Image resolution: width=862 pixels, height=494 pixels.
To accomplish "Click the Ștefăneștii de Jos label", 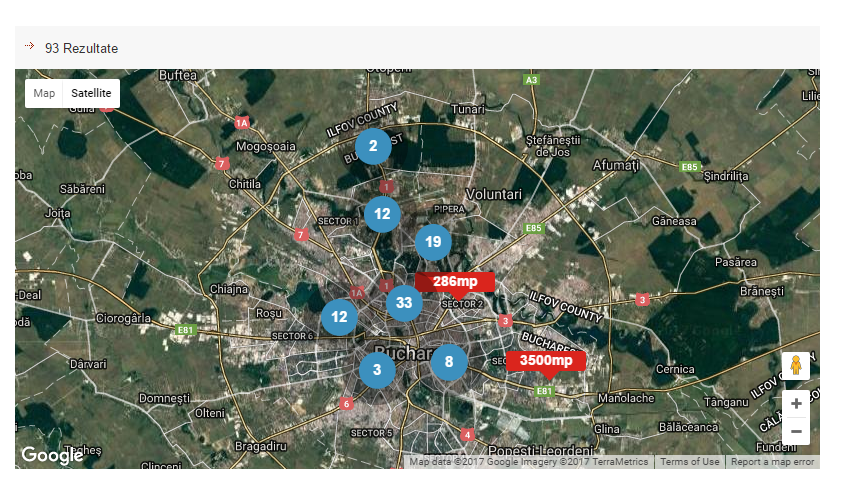I will coord(552,146).
